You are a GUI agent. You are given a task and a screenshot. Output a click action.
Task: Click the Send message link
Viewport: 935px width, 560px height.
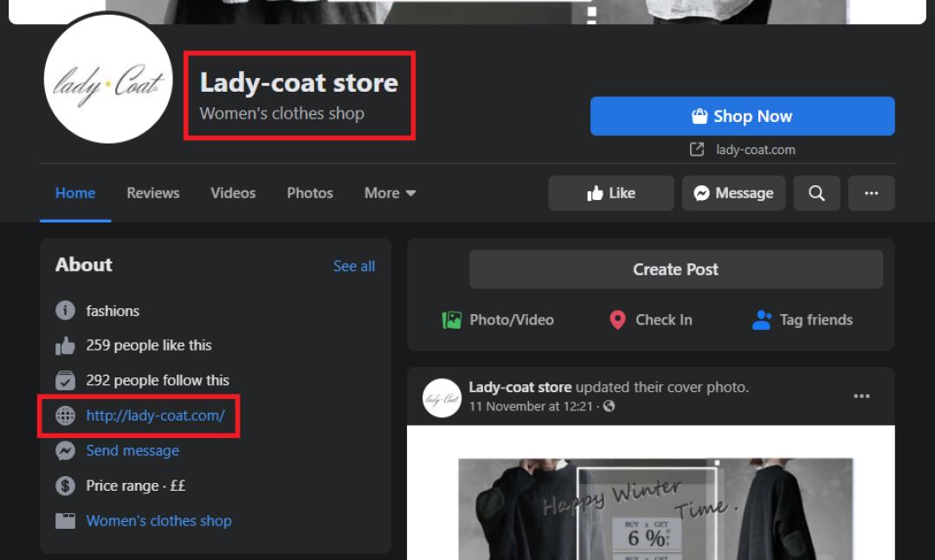click(x=132, y=450)
